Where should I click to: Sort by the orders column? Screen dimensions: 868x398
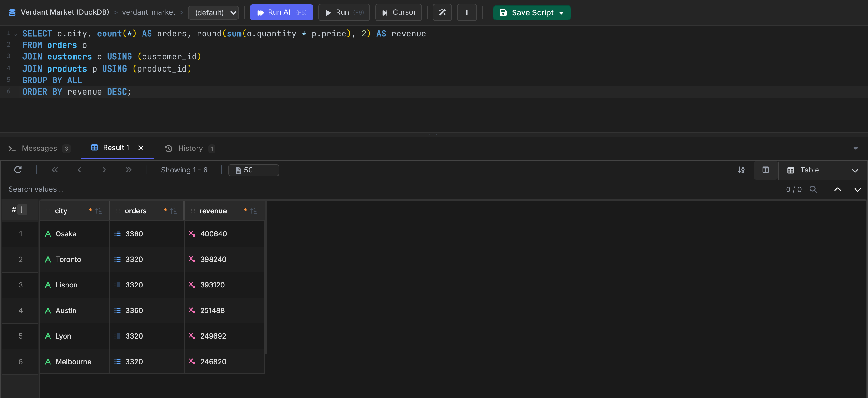coord(173,211)
